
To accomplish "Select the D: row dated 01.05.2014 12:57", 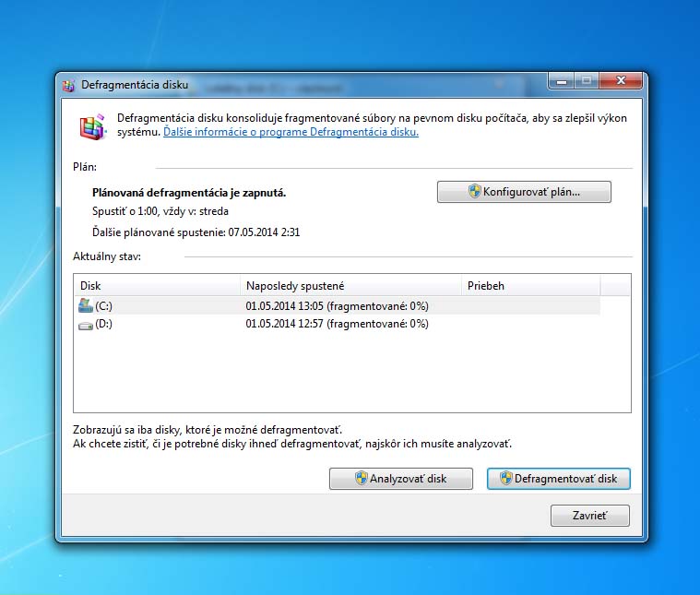I will coord(337,324).
